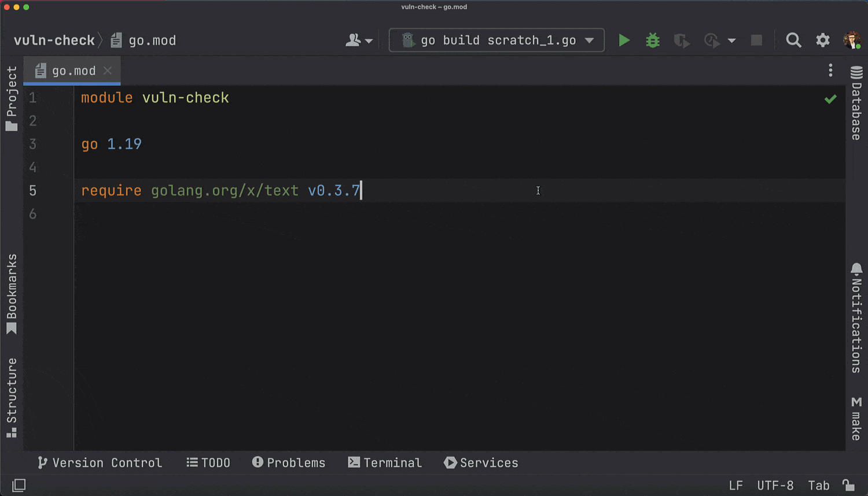Open the Terminal tab

[x=385, y=462]
